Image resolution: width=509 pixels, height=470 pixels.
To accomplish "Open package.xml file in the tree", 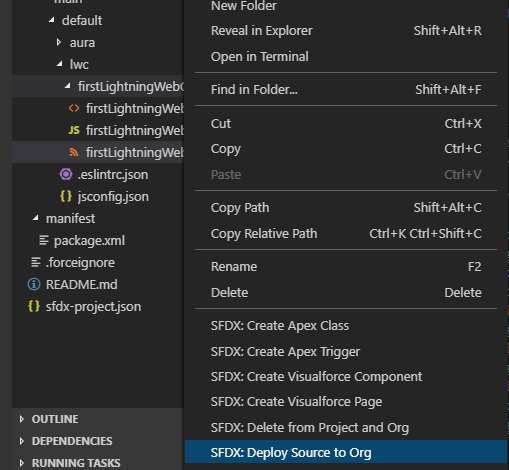I will (89, 240).
